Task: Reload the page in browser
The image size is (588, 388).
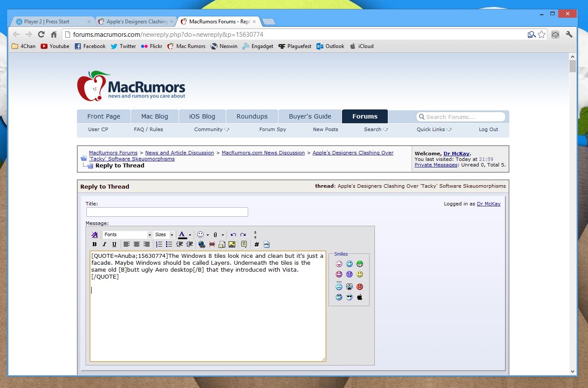Action: [x=41, y=35]
